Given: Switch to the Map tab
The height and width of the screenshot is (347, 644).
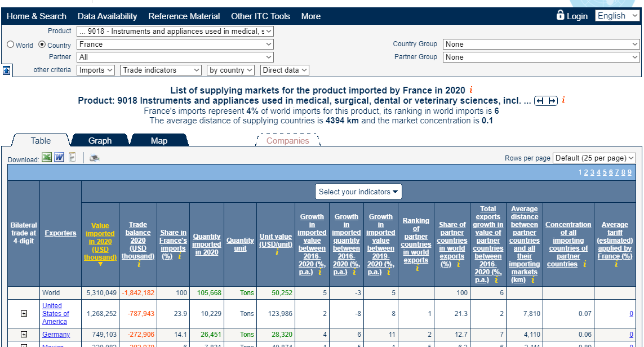Looking at the screenshot, I should point(159,140).
